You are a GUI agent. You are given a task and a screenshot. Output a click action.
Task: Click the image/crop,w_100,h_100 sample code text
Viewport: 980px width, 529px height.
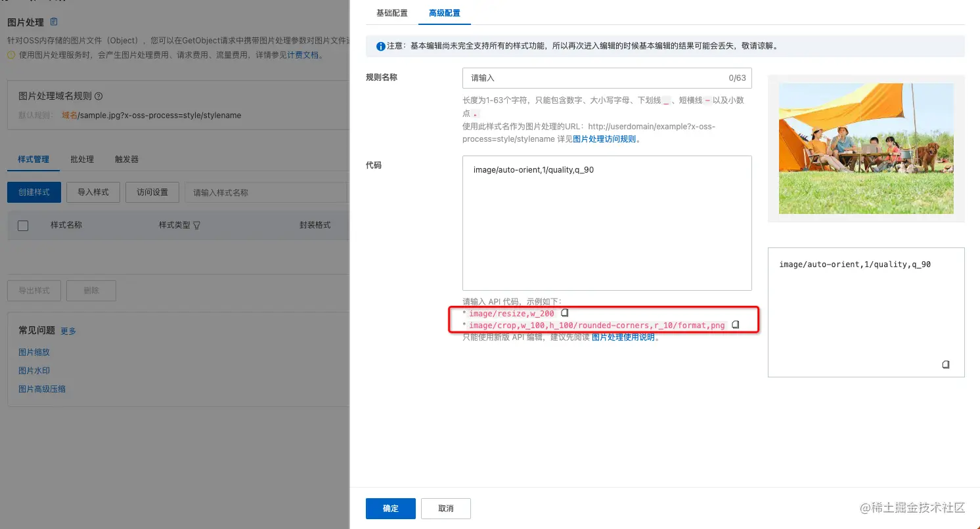click(597, 326)
